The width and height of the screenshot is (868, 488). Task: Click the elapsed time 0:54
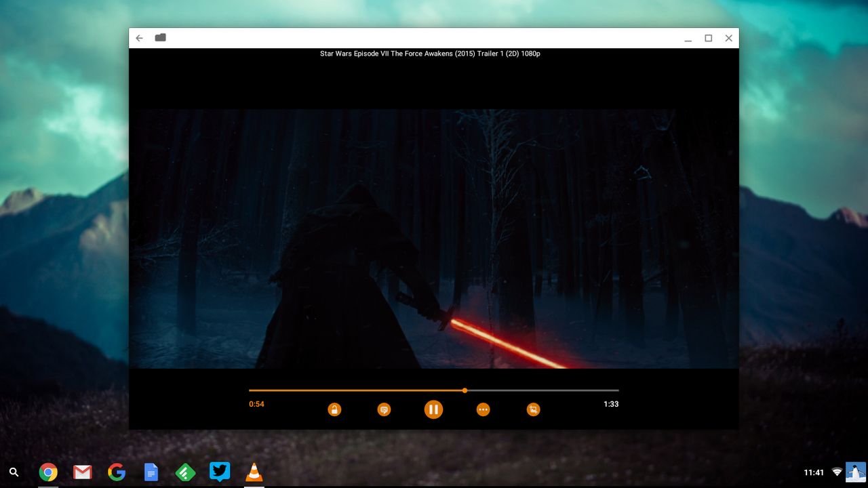point(256,404)
